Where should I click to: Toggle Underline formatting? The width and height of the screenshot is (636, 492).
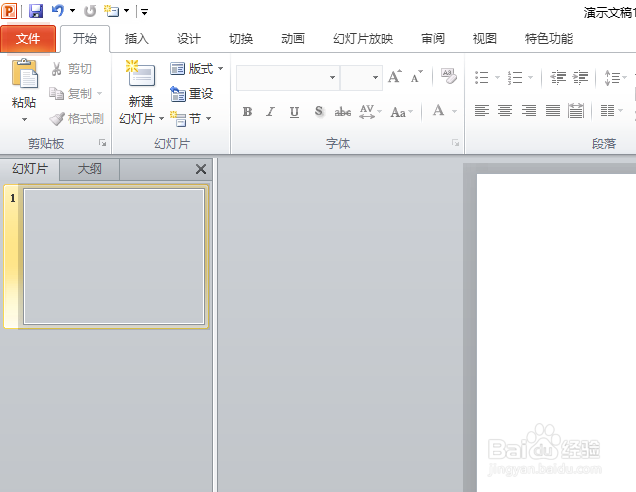coord(294,112)
